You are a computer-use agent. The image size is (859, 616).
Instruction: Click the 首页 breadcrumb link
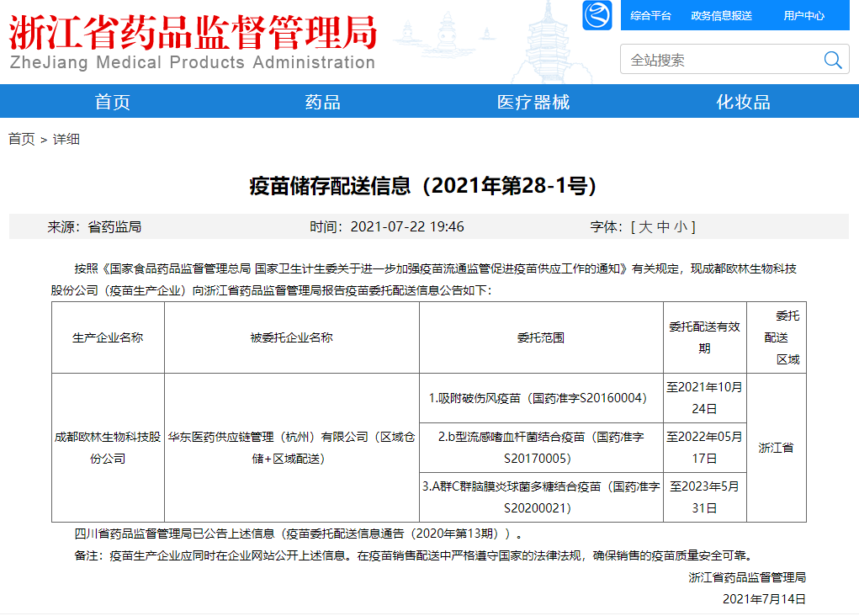pos(22,139)
